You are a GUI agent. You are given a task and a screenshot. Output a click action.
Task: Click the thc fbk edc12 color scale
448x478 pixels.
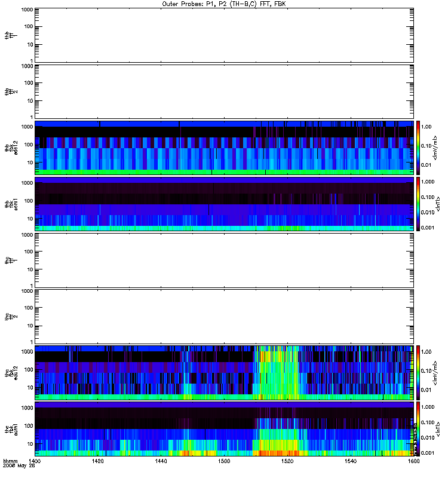[x=418, y=373]
